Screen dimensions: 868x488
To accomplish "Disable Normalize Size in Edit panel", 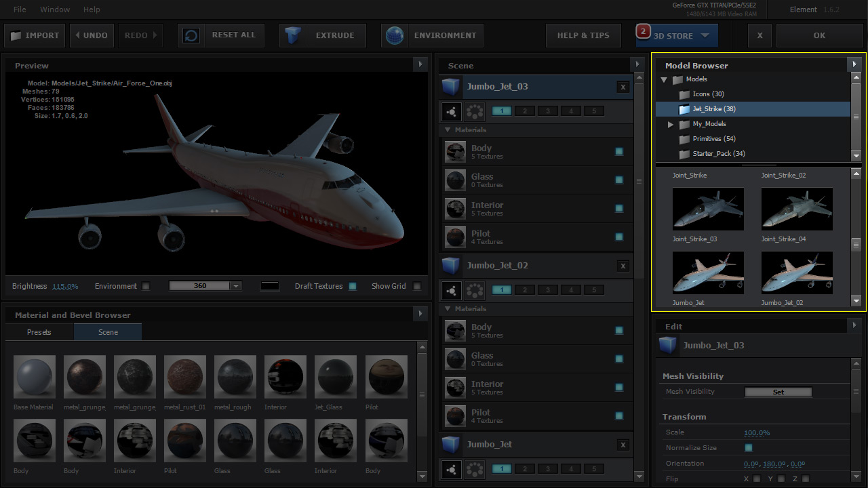I will pyautogui.click(x=749, y=447).
